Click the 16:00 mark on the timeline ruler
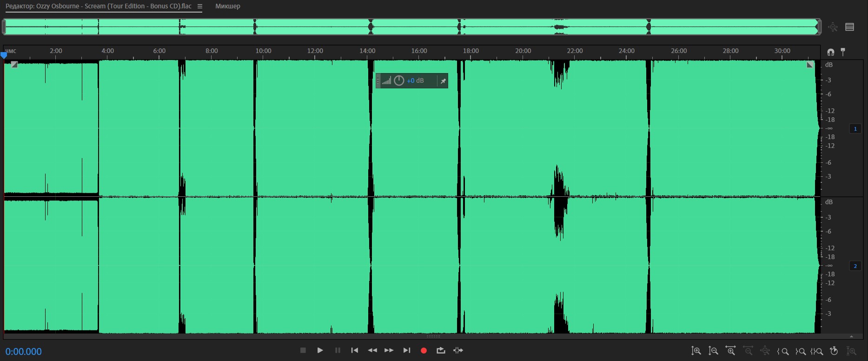The height and width of the screenshot is (361, 868). click(419, 51)
